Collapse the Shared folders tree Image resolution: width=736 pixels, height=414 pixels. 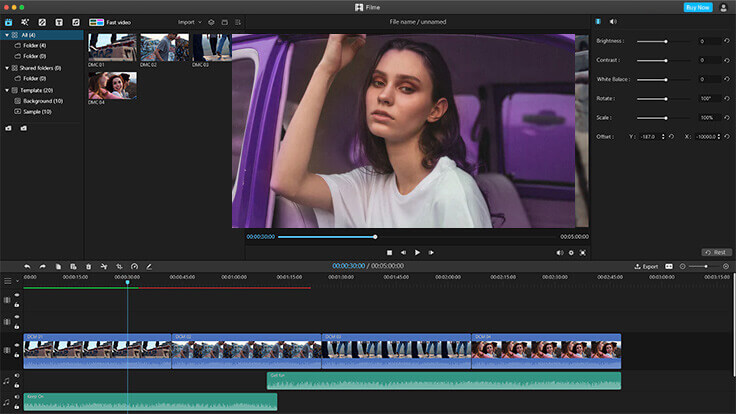tap(5, 67)
